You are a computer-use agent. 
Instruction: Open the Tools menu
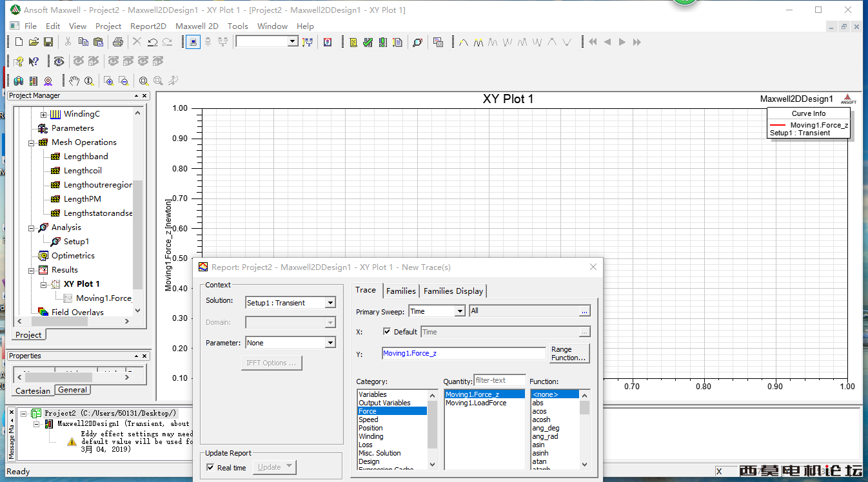click(237, 26)
